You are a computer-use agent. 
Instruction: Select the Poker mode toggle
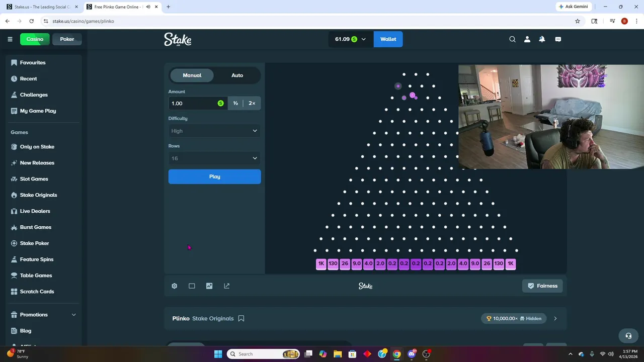67,39
